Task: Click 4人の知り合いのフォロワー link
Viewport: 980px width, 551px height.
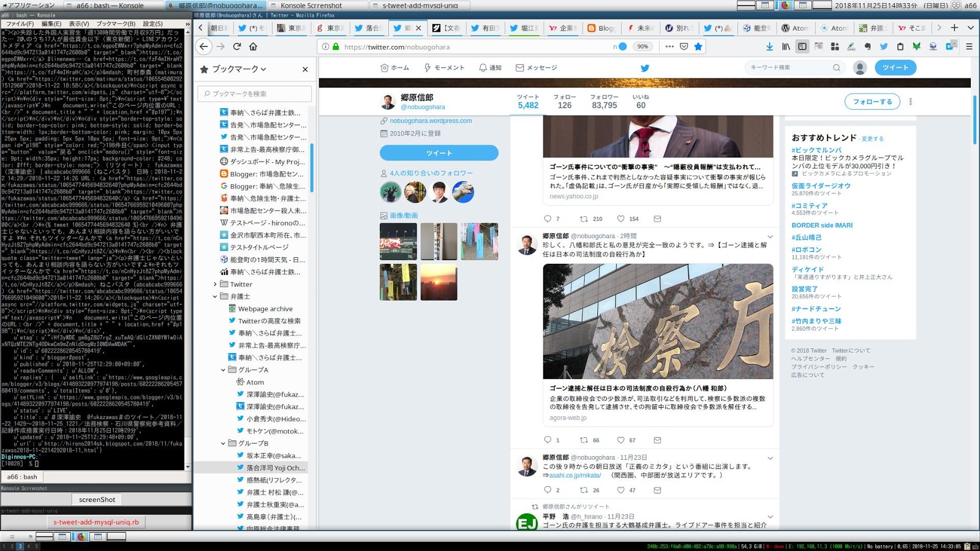Action: (431, 173)
